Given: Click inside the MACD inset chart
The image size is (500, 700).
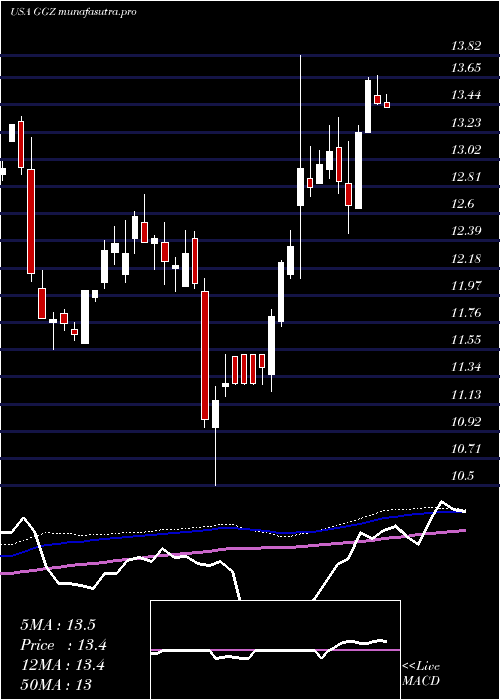Looking at the screenshot, I should click(x=275, y=650).
